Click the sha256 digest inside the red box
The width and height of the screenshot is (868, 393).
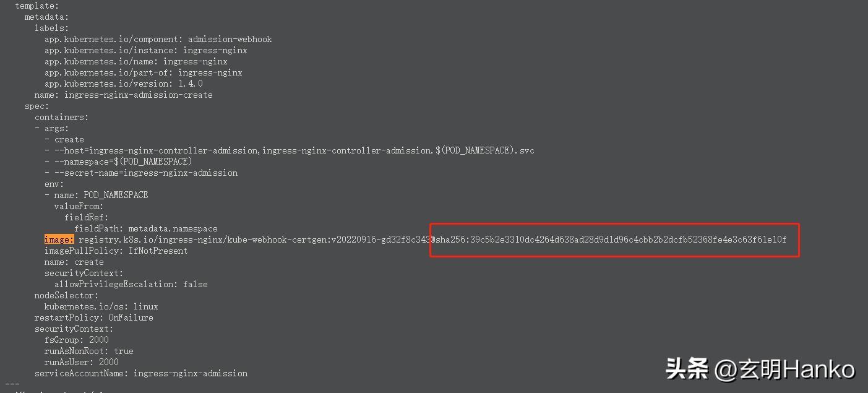coord(611,240)
